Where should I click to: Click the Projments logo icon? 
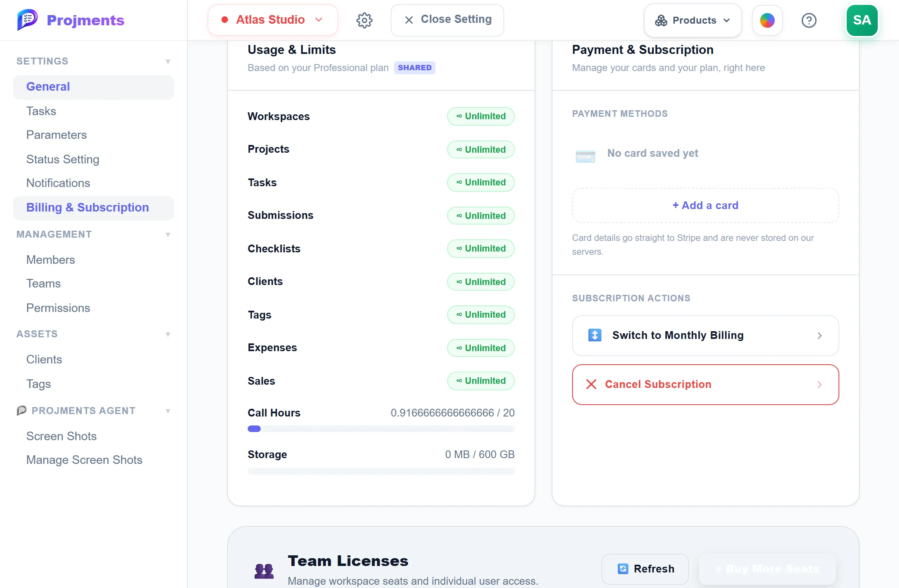[x=27, y=20]
